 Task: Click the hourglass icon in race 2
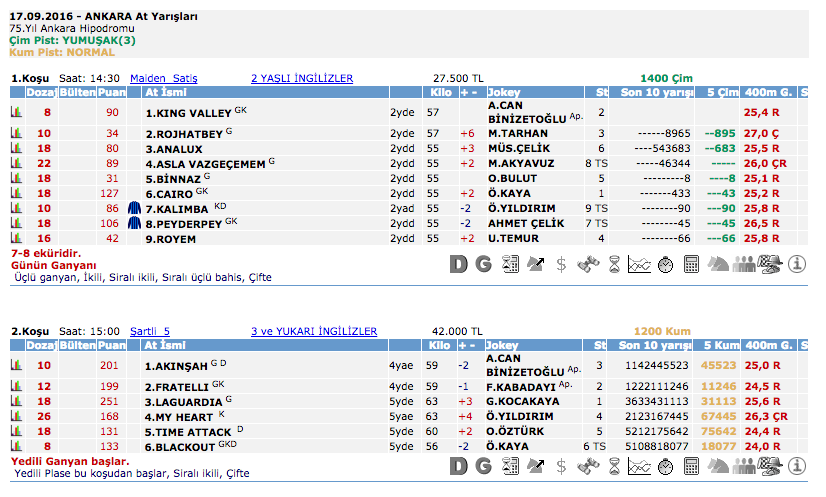pyautogui.click(x=613, y=466)
